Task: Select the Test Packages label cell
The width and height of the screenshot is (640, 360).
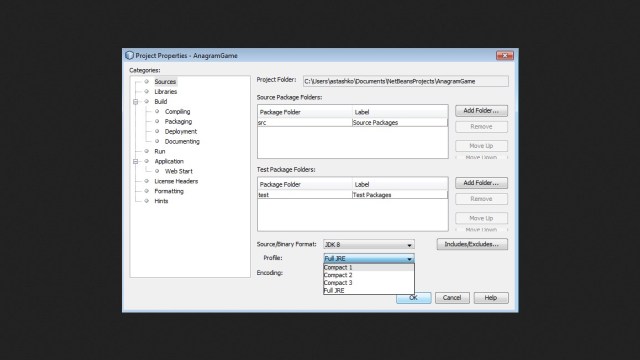Action: tap(400, 195)
